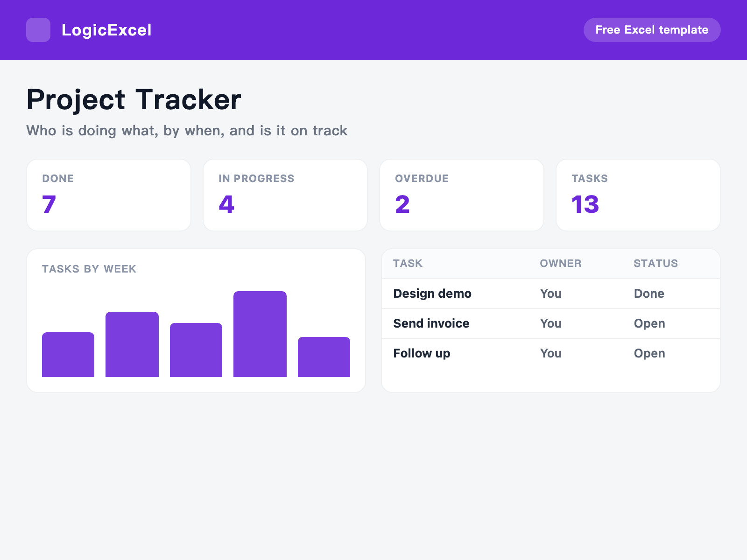Click the Done status of Design demo
Viewport: 747px width, 560px height.
(649, 294)
